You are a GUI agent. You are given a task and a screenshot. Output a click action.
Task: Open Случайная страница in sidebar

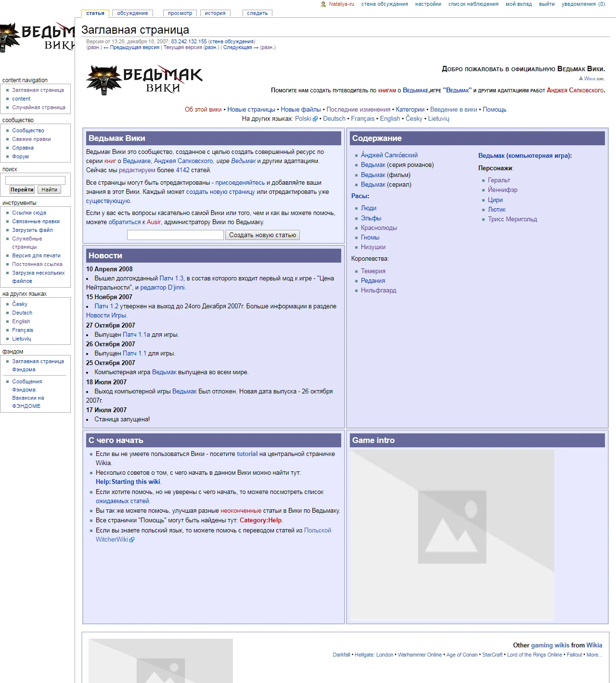click(x=39, y=107)
